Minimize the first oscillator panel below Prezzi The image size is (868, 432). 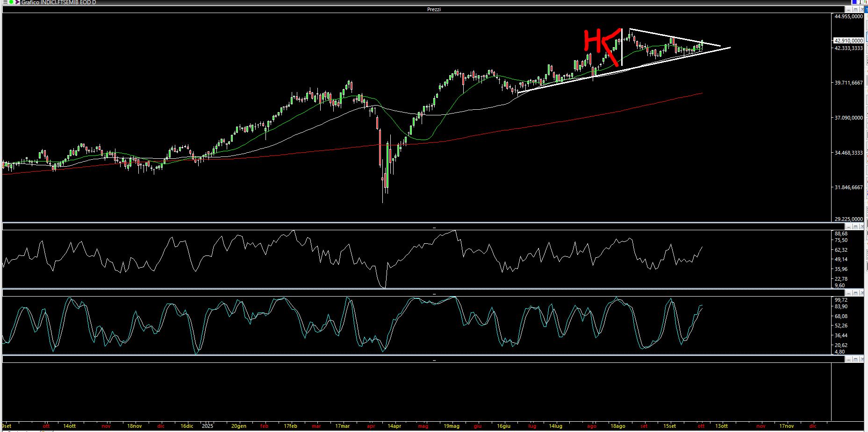[848, 227]
